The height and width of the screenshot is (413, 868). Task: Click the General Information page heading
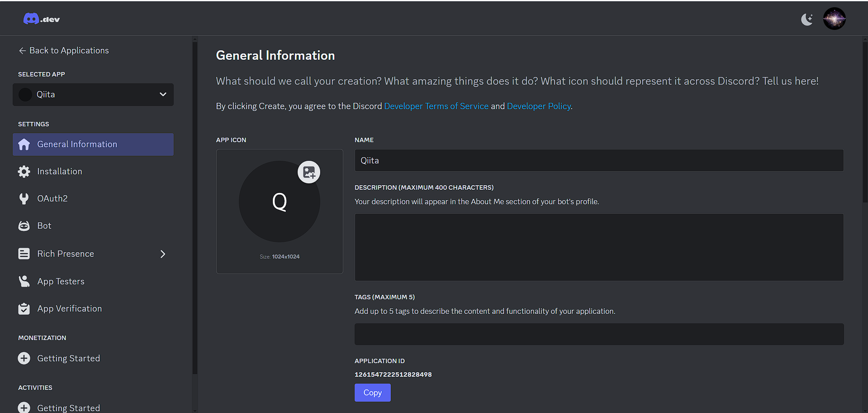pos(275,55)
